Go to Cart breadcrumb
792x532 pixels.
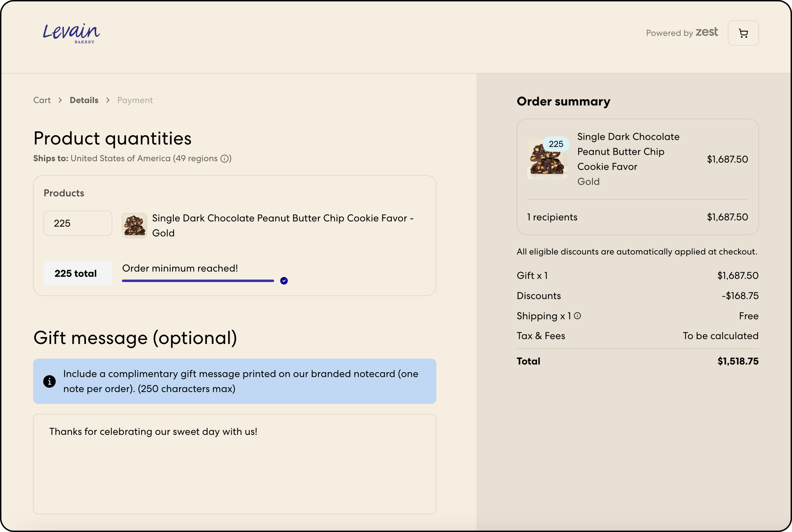[42, 100]
